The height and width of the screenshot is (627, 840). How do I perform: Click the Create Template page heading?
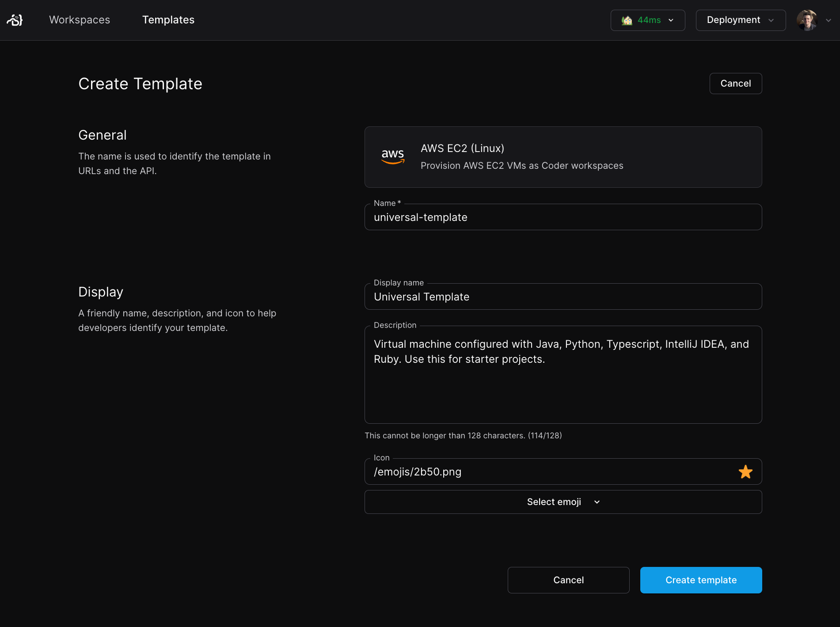(140, 84)
